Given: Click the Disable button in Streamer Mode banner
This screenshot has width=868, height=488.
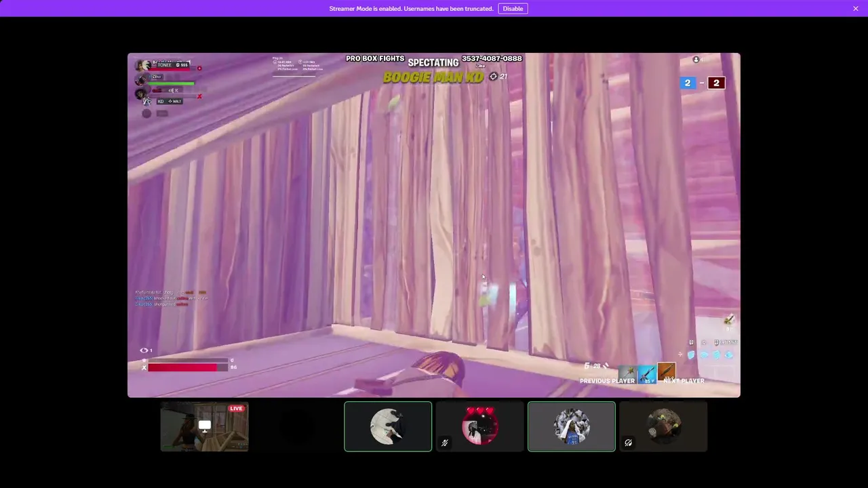Looking at the screenshot, I should coord(513,9).
